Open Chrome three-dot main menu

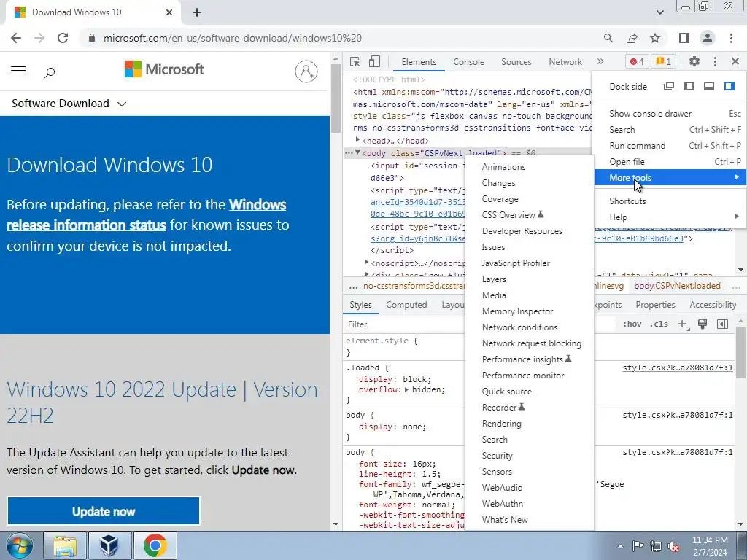[x=731, y=38]
